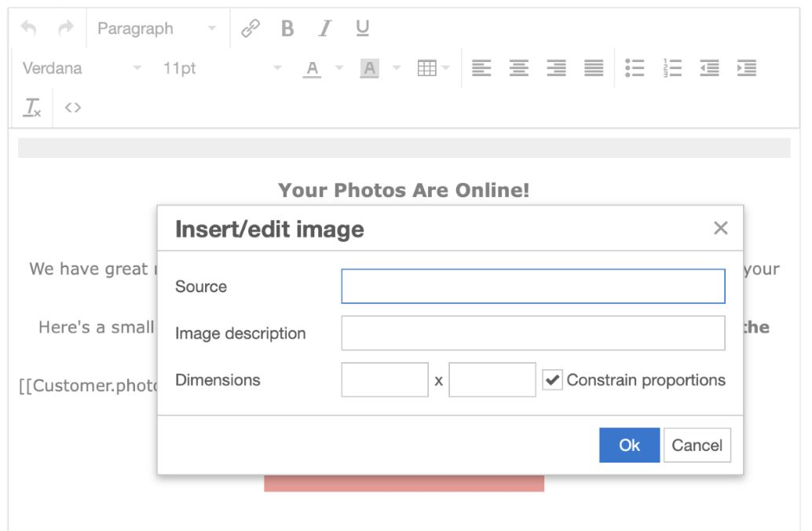812x531 pixels.
Task: Open the 11pt font size dropdown
Action: 223,68
